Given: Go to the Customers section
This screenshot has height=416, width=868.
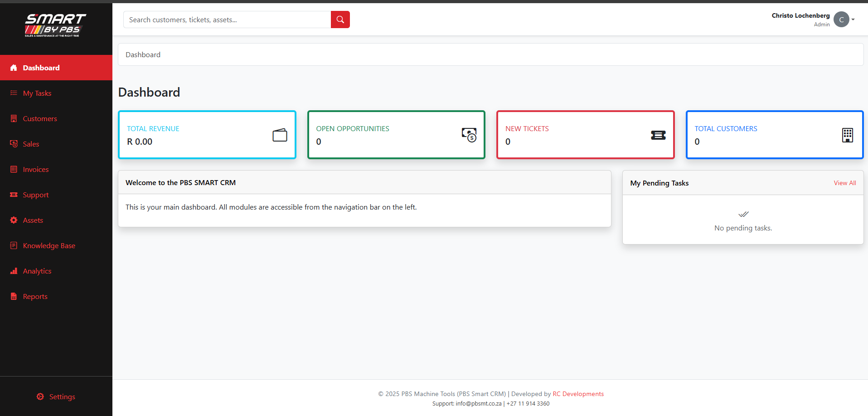Looking at the screenshot, I should pyautogui.click(x=56, y=118).
